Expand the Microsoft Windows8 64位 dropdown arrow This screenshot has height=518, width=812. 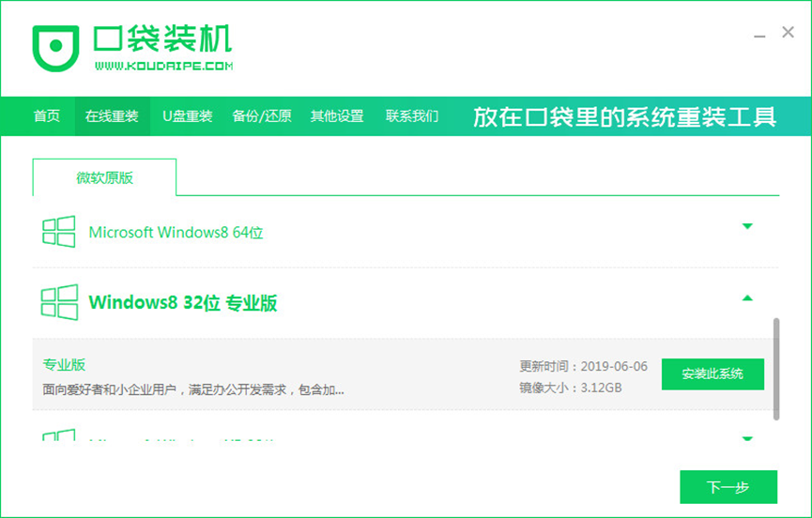746,226
